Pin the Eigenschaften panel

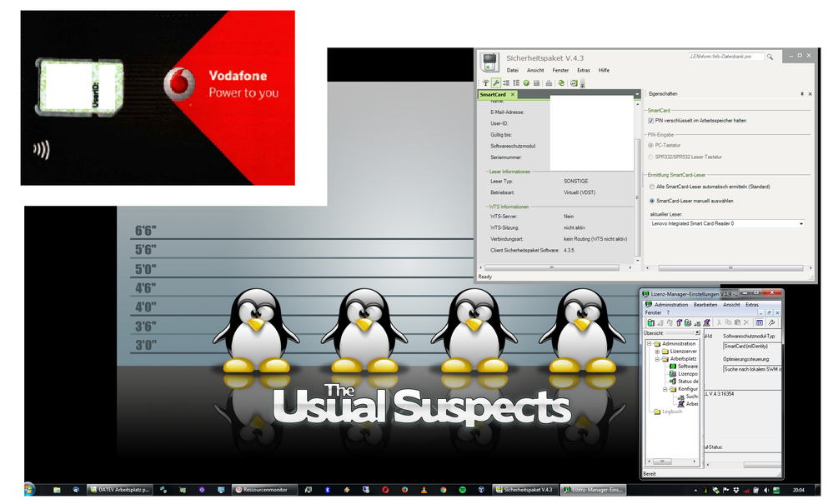[800, 94]
